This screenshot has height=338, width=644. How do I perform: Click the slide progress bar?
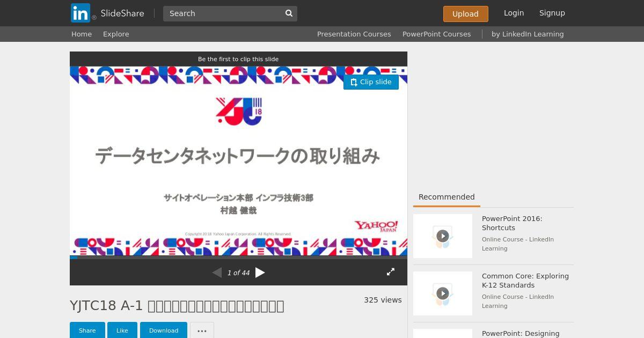(x=238, y=258)
